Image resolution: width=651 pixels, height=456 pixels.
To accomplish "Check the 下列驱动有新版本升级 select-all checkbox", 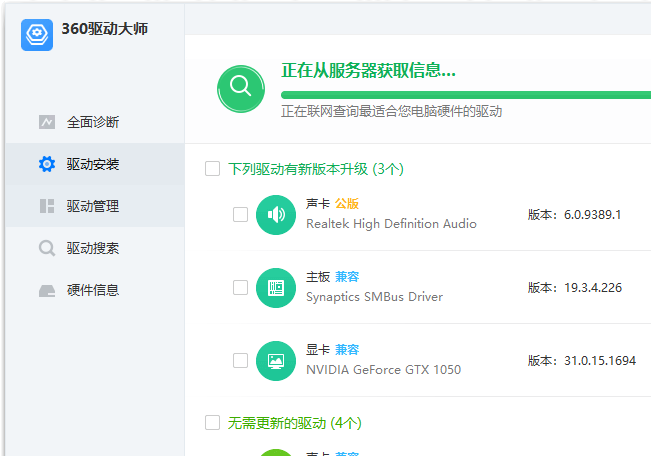I will (213, 169).
